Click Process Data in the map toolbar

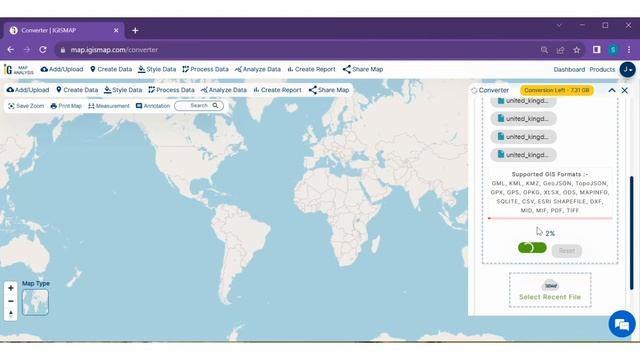(x=171, y=90)
